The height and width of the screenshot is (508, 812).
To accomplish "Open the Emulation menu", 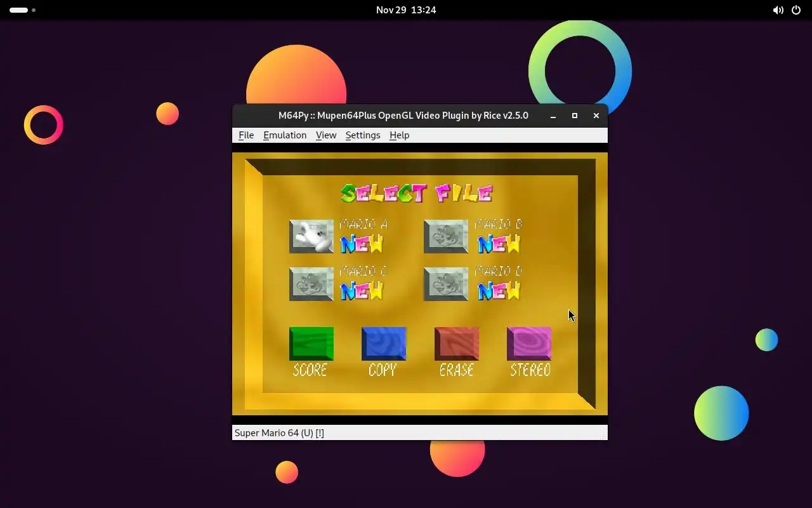I will tap(285, 135).
